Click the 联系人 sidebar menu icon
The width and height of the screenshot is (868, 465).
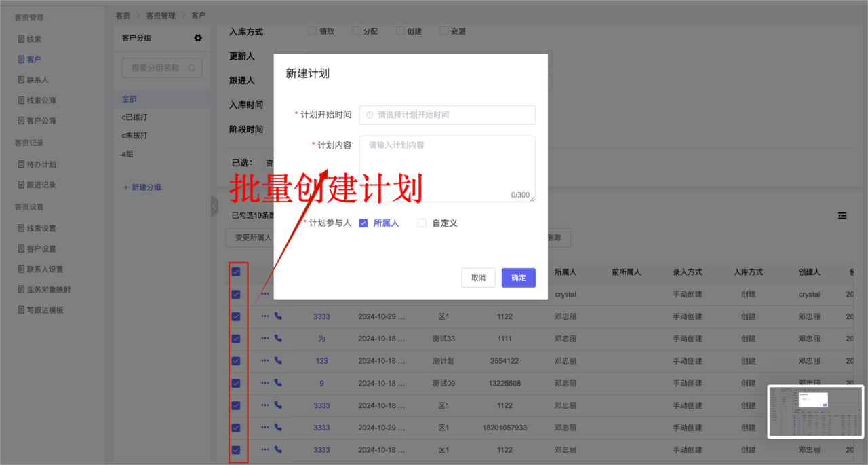click(21, 80)
